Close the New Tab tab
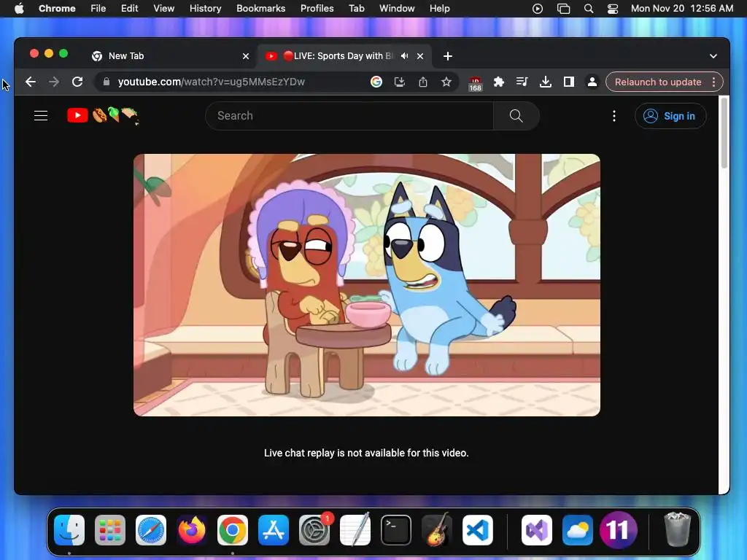The width and height of the screenshot is (747, 560). coord(246,56)
